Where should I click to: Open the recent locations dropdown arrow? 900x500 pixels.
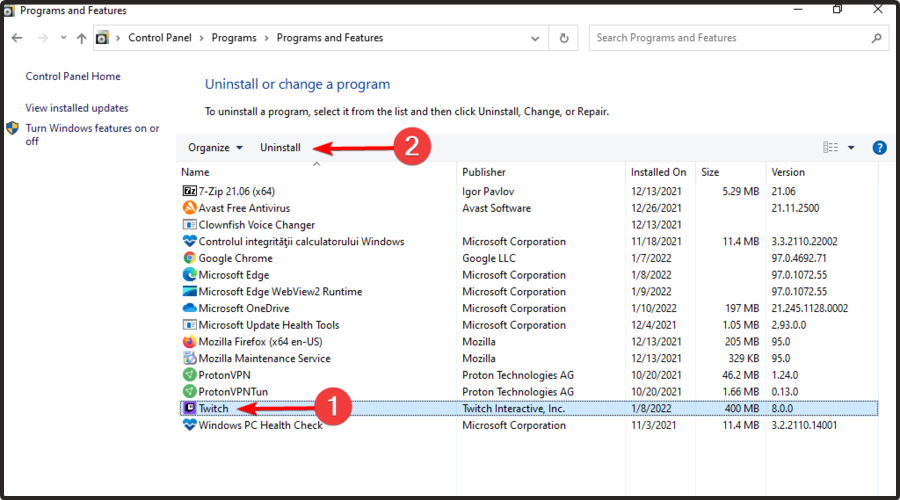(x=63, y=38)
